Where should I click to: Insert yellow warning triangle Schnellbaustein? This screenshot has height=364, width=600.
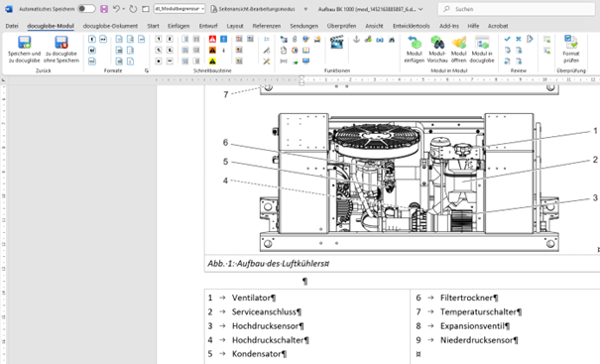point(212,61)
